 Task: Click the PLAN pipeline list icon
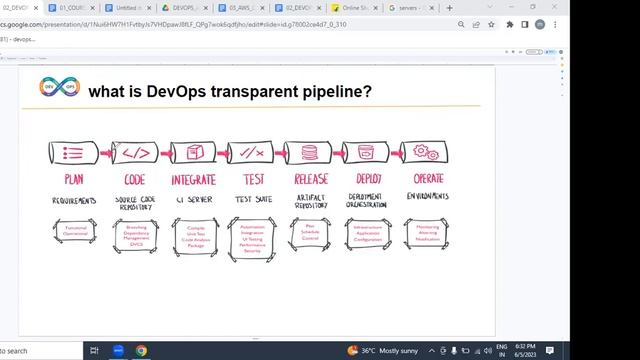click(73, 153)
